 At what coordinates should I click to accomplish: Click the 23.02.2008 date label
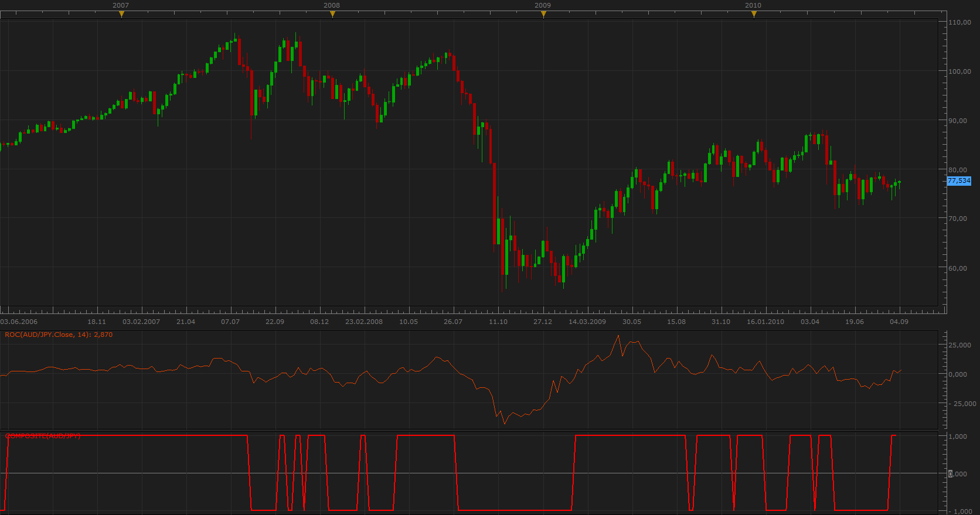click(364, 322)
